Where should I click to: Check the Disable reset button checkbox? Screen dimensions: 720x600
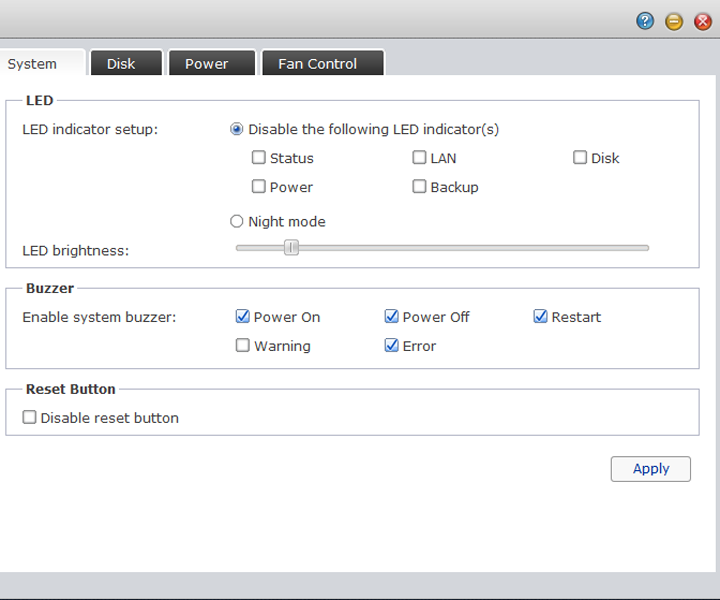tap(30, 418)
